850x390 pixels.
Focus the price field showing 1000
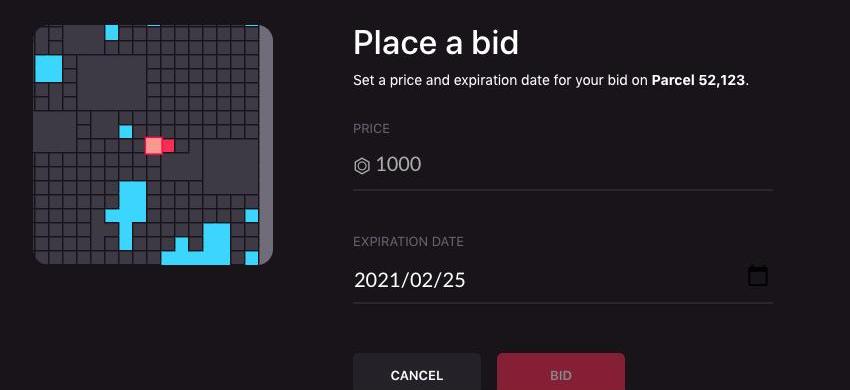pos(563,164)
